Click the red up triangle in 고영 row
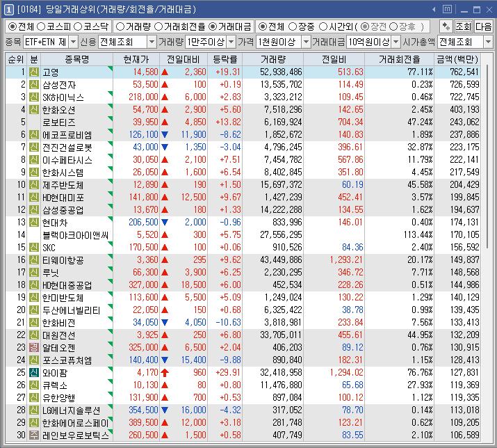 pyautogui.click(x=165, y=72)
